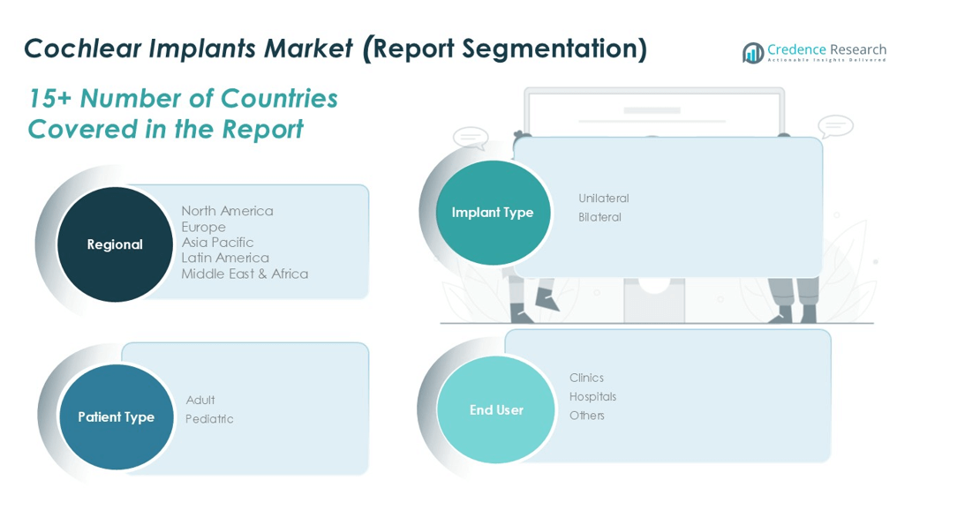Select the dark Regional circle icon

(115, 244)
